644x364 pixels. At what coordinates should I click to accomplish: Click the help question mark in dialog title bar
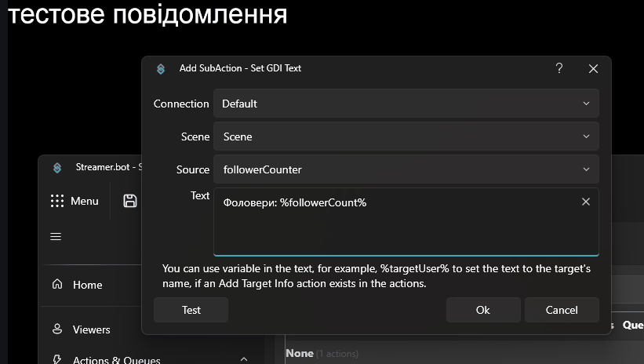pos(559,68)
